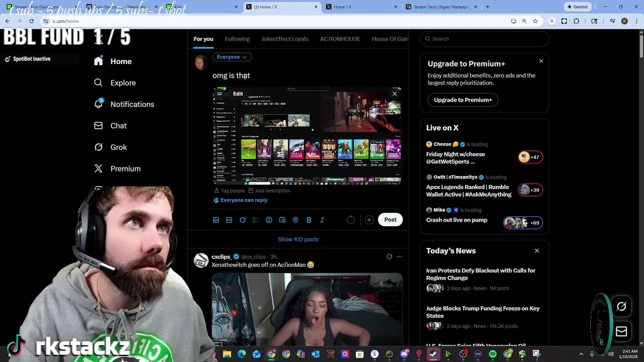The image size is (644, 362).
Task: Click the Post button
Action: click(x=390, y=220)
